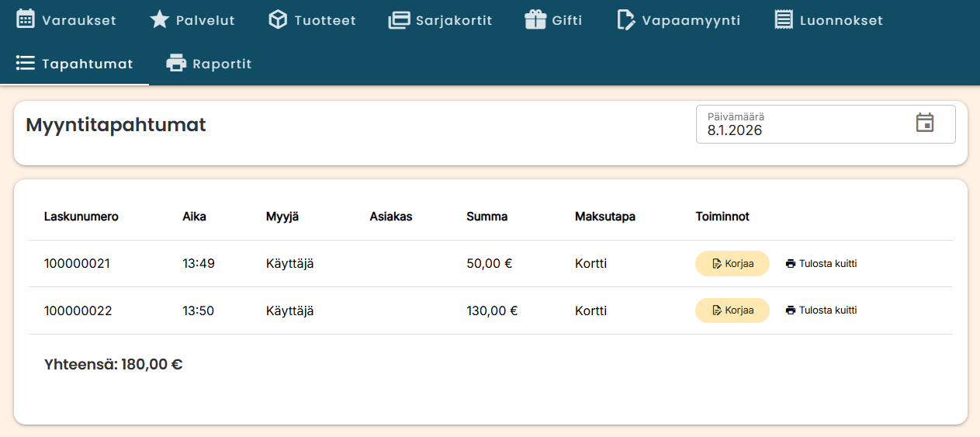Click the card icon beside Sarjakortit

click(399, 20)
